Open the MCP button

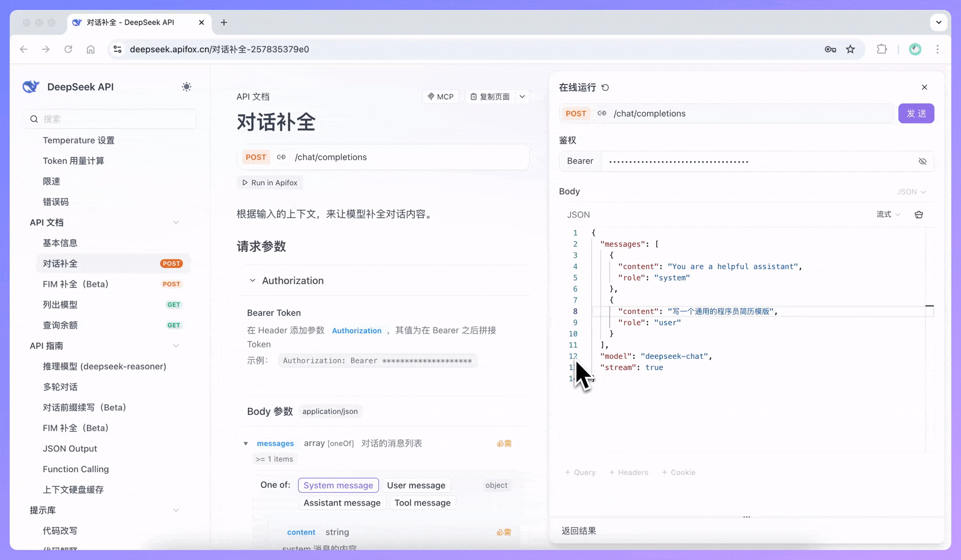[441, 97]
